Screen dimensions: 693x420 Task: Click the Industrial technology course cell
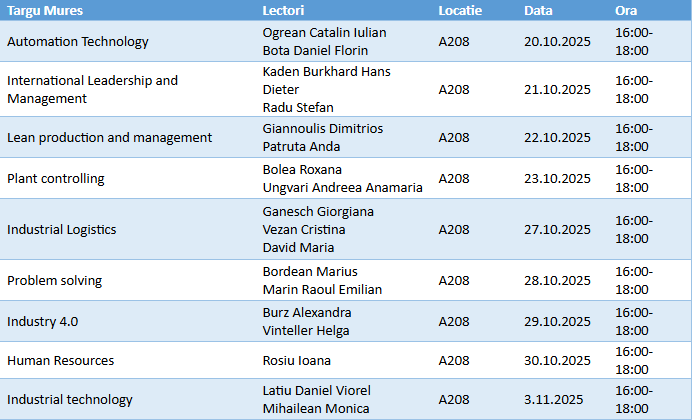point(70,400)
